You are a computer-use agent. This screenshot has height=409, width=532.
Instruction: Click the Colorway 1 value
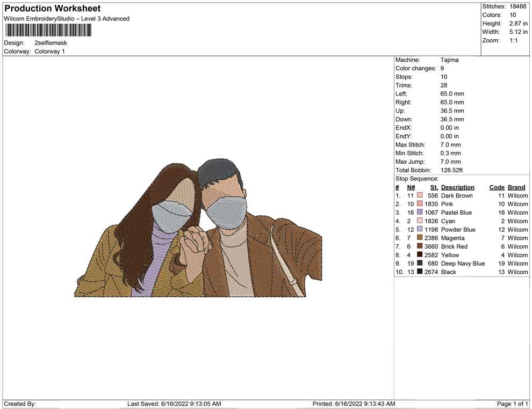pyautogui.click(x=49, y=52)
